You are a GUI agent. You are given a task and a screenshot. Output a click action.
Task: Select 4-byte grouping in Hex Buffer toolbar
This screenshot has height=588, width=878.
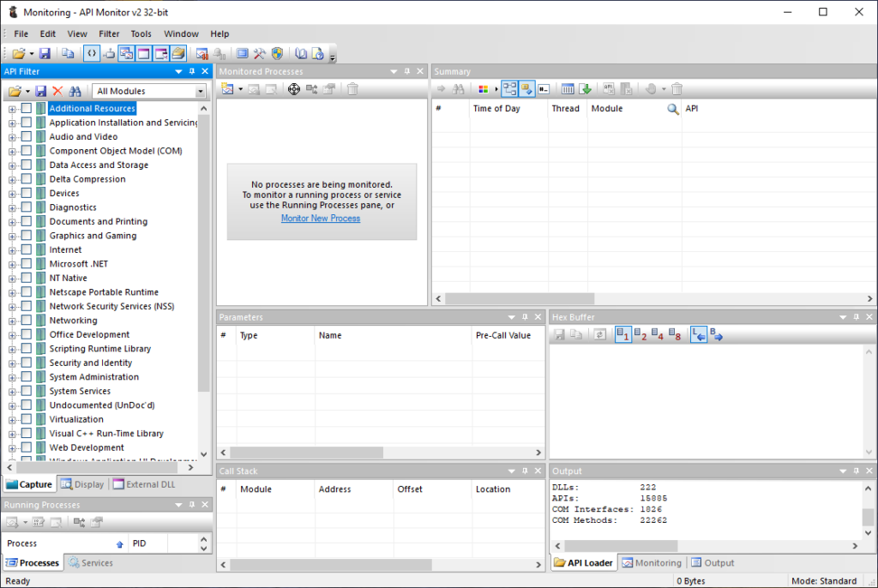tap(657, 335)
